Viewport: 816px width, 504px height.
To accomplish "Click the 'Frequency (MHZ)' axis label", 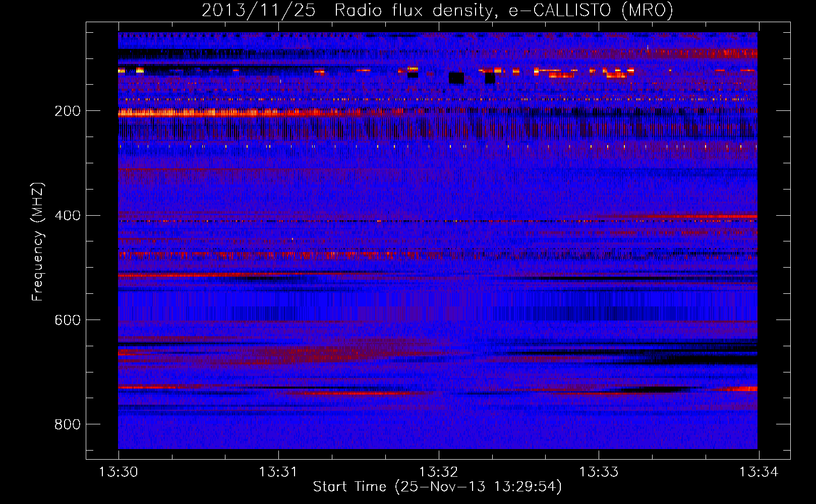I will 38,242.
